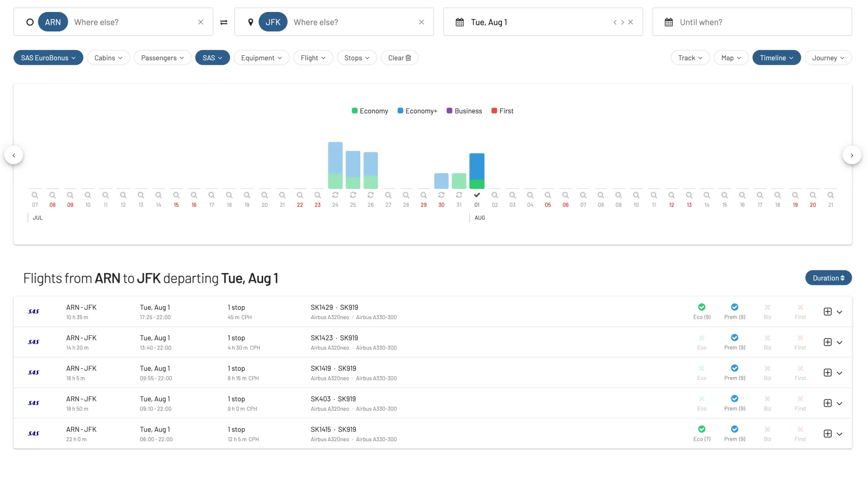The height and width of the screenshot is (483, 868).
Task: Swap origin and destination airports icon
Action: pos(224,22)
